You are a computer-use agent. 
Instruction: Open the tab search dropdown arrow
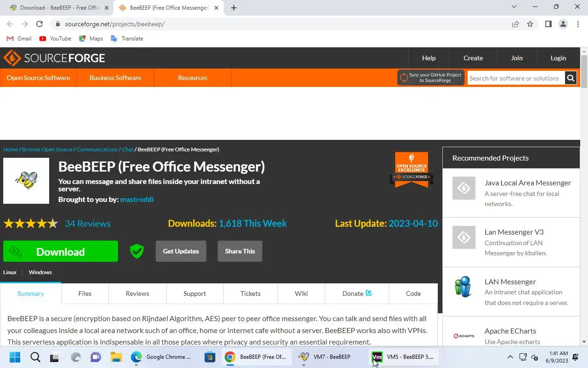[514, 7]
